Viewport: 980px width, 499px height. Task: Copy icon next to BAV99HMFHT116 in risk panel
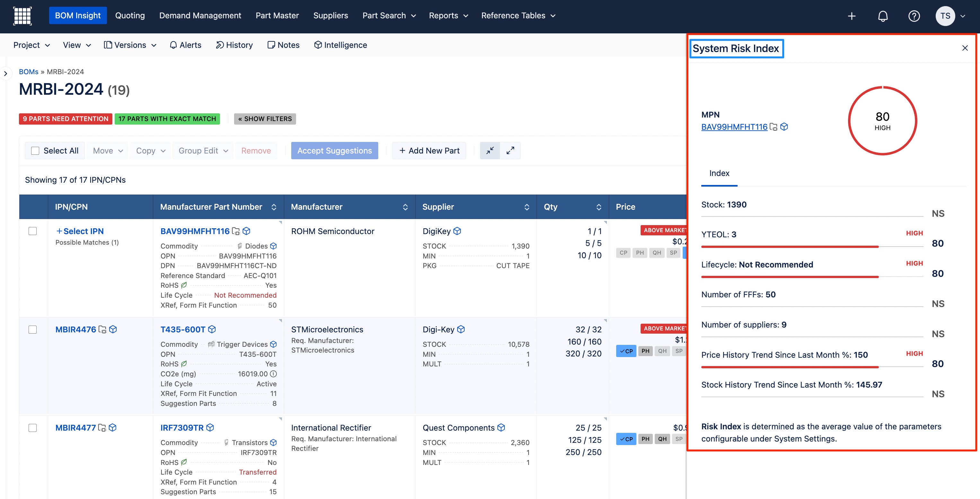[x=774, y=127]
